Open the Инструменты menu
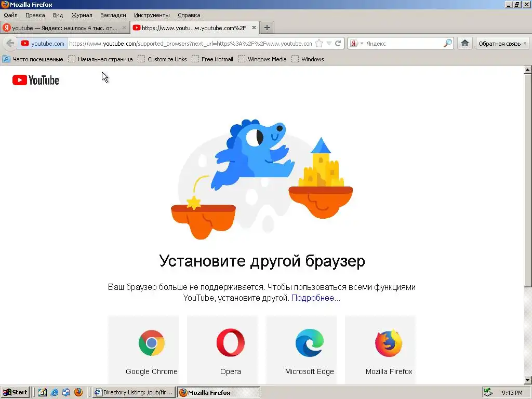The width and height of the screenshot is (532, 399). click(x=152, y=15)
